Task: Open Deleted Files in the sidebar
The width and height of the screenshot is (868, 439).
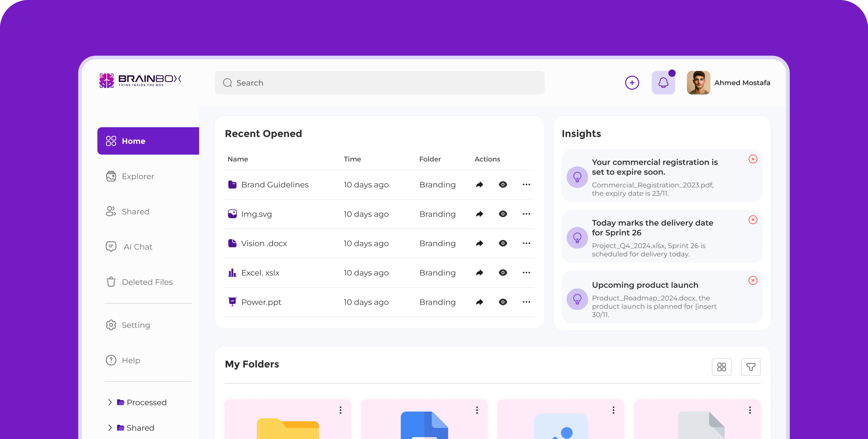Action: (139, 282)
